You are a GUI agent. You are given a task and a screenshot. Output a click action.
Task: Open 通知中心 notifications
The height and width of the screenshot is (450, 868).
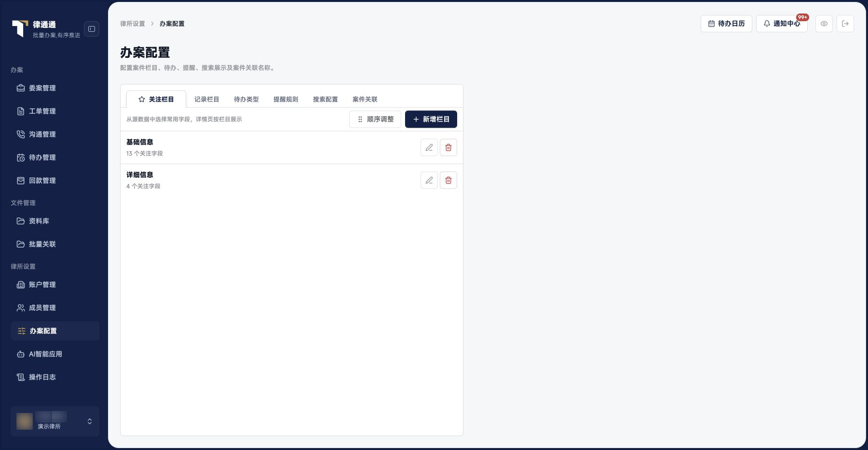pyautogui.click(x=782, y=24)
